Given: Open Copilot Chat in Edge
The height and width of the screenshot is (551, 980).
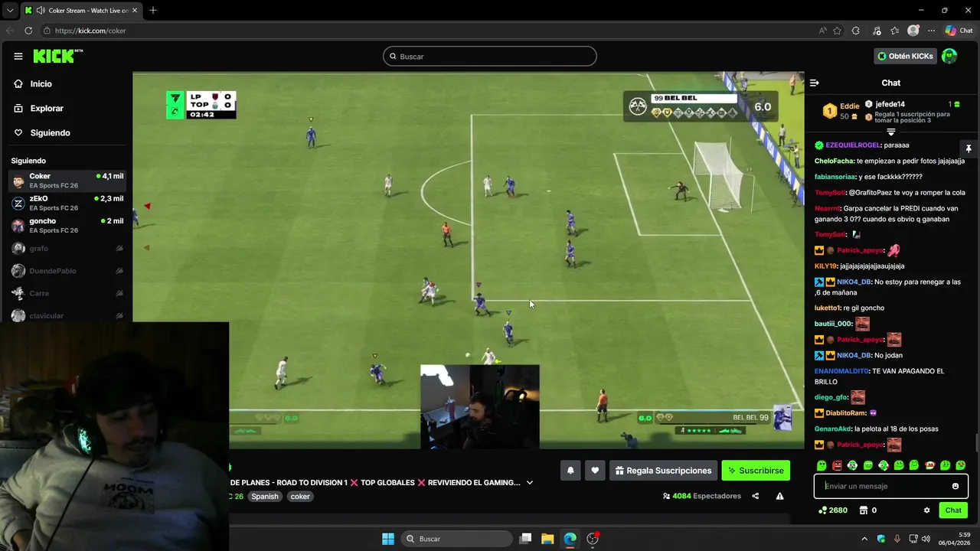Looking at the screenshot, I should (959, 31).
